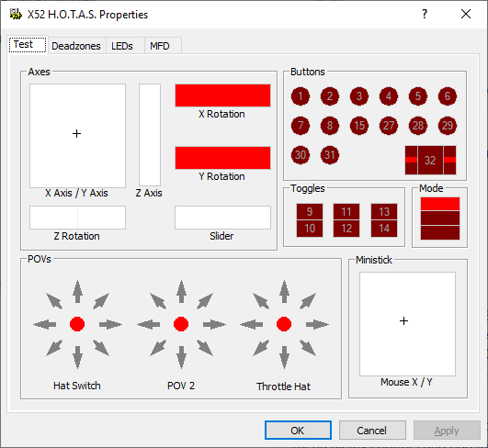Click the Throttle Hat center red dot
The width and height of the screenshot is (488, 448).
tap(284, 324)
